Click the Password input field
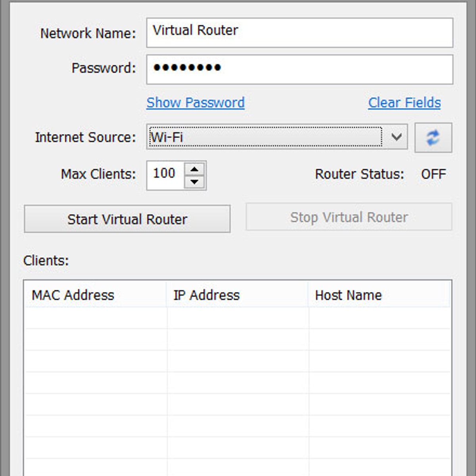The width and height of the screenshot is (476, 476). (299, 69)
